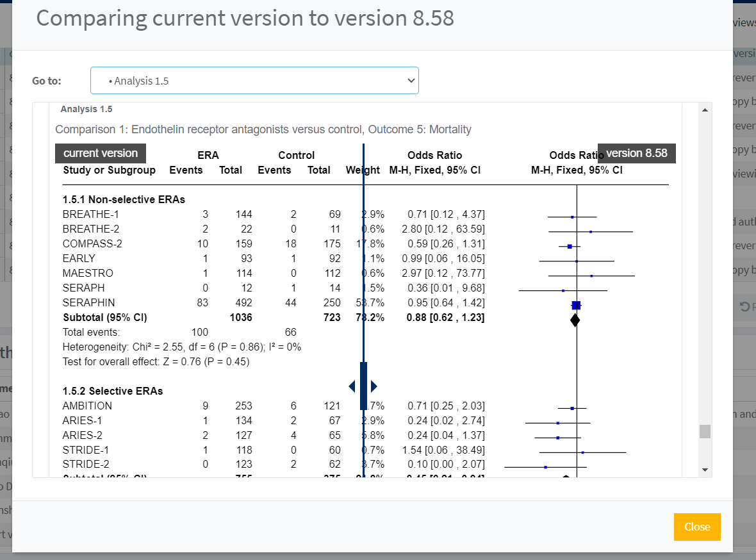Click the scrollbar up arrow
The image size is (756, 560).
click(705, 110)
